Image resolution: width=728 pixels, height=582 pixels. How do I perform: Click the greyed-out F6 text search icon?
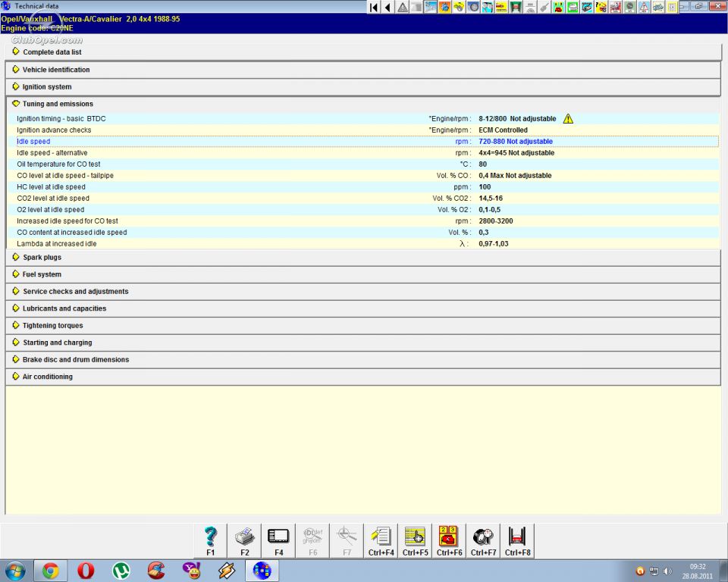coord(313,540)
